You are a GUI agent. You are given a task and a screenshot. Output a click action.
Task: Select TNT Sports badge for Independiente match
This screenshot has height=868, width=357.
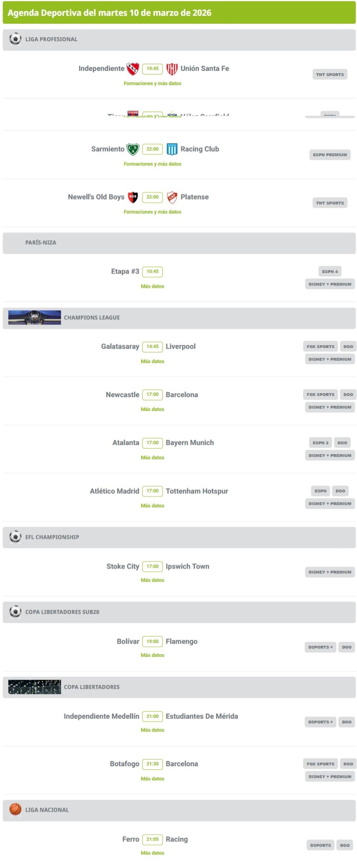[x=330, y=74]
